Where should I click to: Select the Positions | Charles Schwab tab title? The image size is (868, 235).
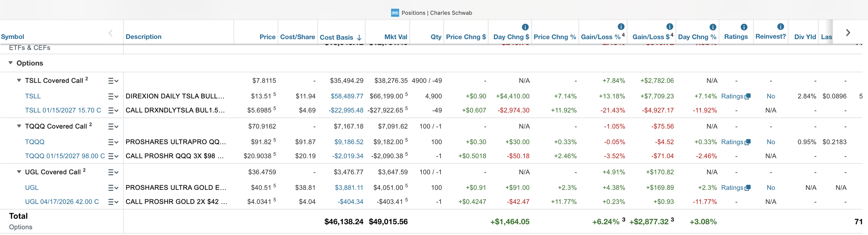point(437,13)
